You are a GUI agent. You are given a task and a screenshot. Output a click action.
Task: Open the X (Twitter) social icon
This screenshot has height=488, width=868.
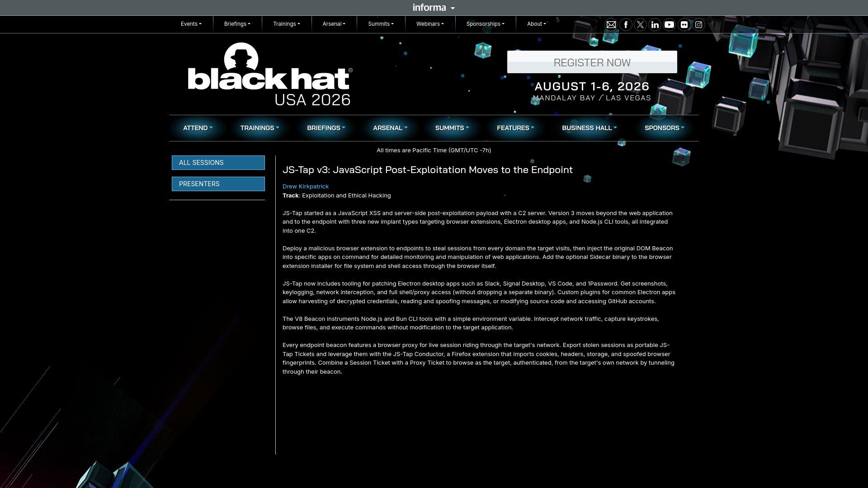tap(640, 25)
